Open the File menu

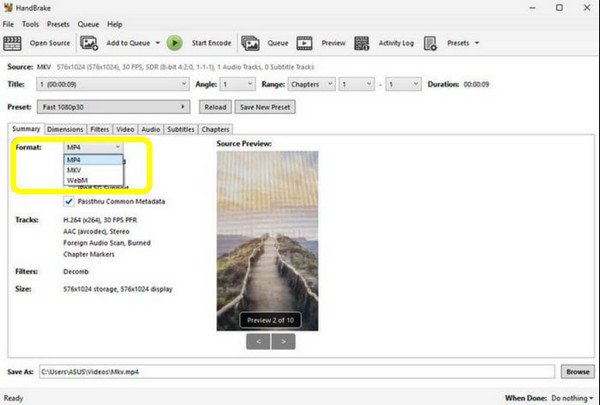tap(8, 24)
